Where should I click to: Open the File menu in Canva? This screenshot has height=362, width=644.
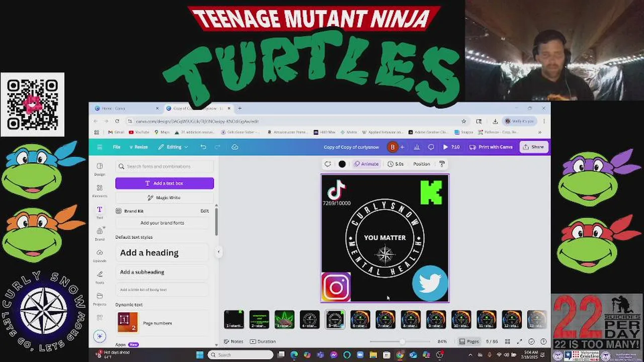tap(117, 147)
